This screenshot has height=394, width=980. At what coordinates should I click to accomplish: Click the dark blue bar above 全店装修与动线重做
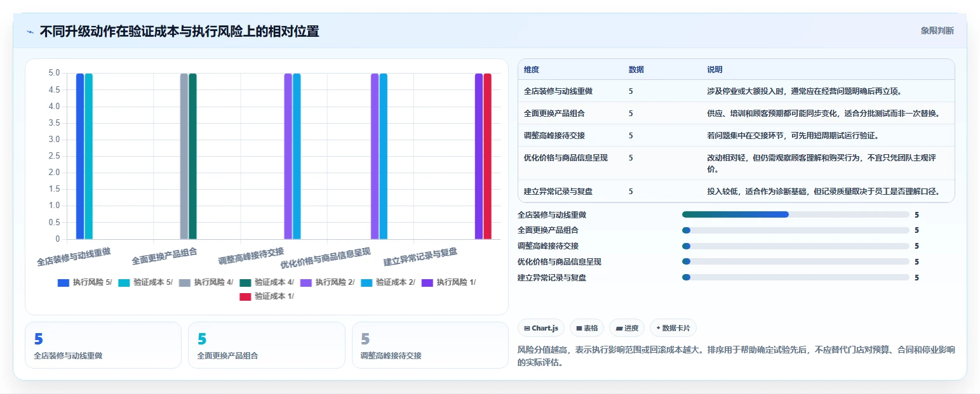point(80,156)
